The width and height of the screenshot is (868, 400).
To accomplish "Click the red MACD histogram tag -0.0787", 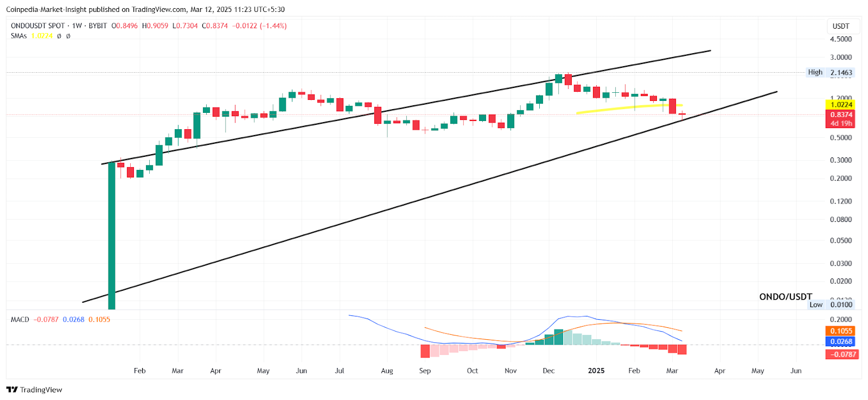I will [x=841, y=354].
